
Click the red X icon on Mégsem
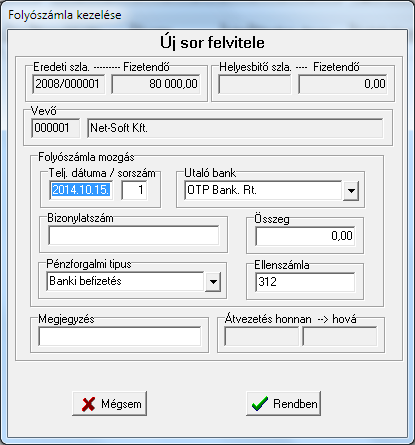pos(88,404)
